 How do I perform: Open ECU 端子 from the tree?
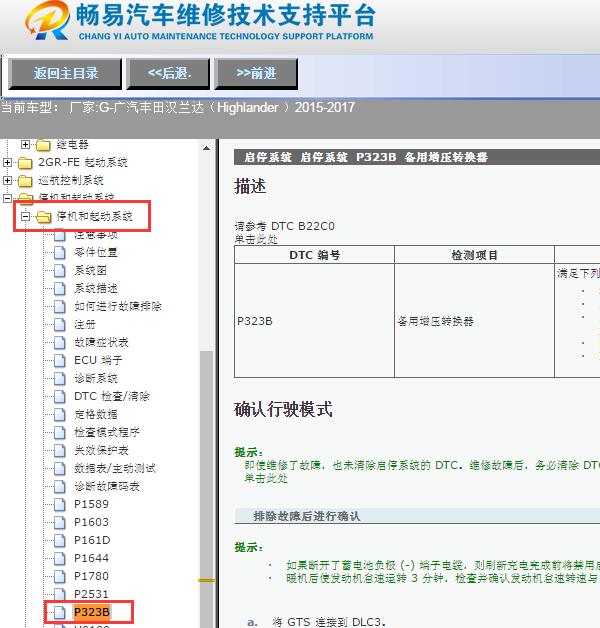[x=98, y=360]
